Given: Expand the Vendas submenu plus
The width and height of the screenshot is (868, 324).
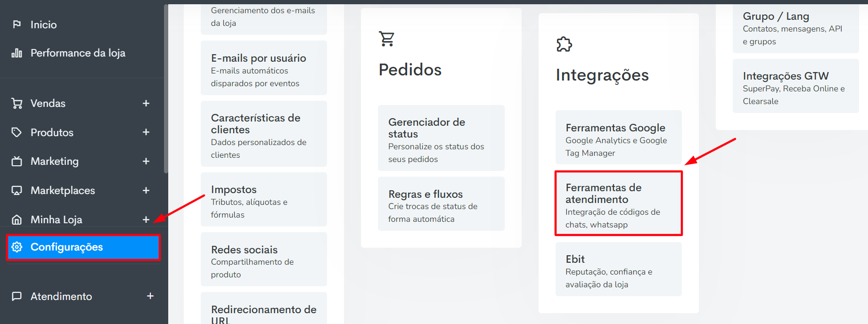Looking at the screenshot, I should click(146, 103).
